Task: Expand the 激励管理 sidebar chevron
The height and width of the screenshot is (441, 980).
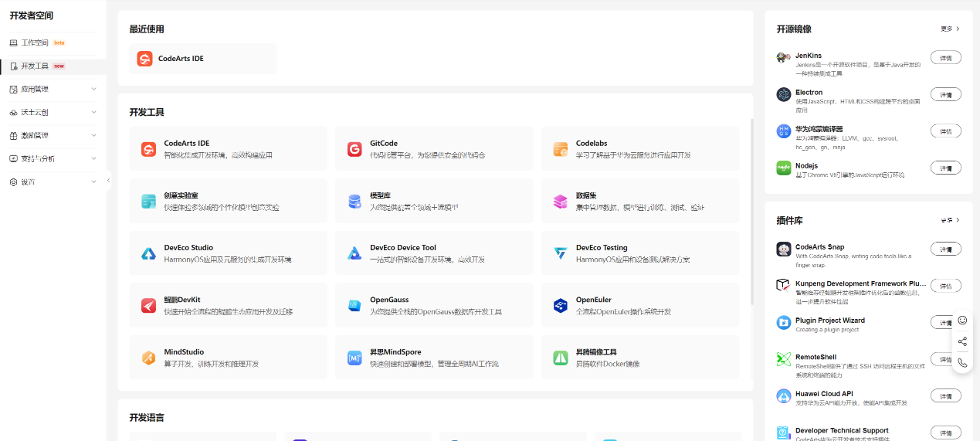Action: [x=94, y=135]
